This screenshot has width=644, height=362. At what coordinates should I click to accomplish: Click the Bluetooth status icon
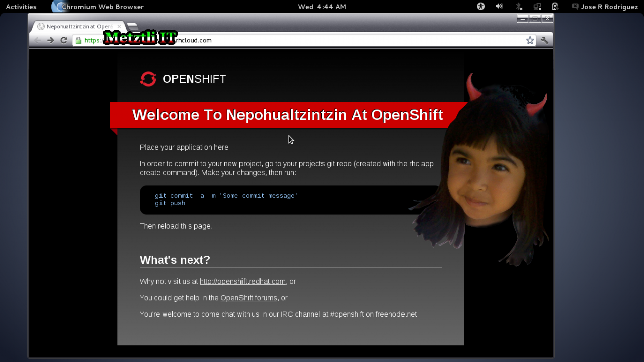(519, 7)
